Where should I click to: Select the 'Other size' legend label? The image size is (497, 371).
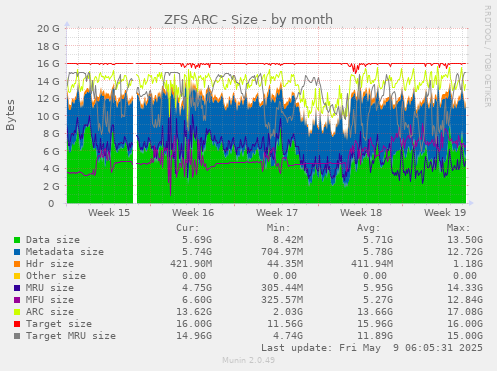[56, 276]
